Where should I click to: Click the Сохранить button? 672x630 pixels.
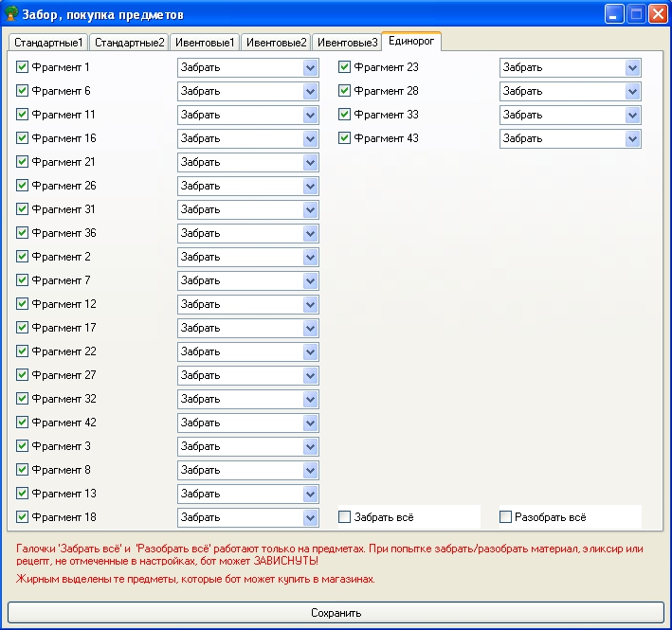pyautogui.click(x=336, y=613)
